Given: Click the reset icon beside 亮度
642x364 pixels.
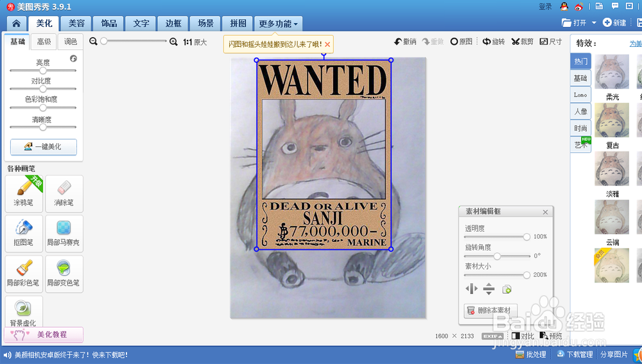Looking at the screenshot, I should pos(73,58).
